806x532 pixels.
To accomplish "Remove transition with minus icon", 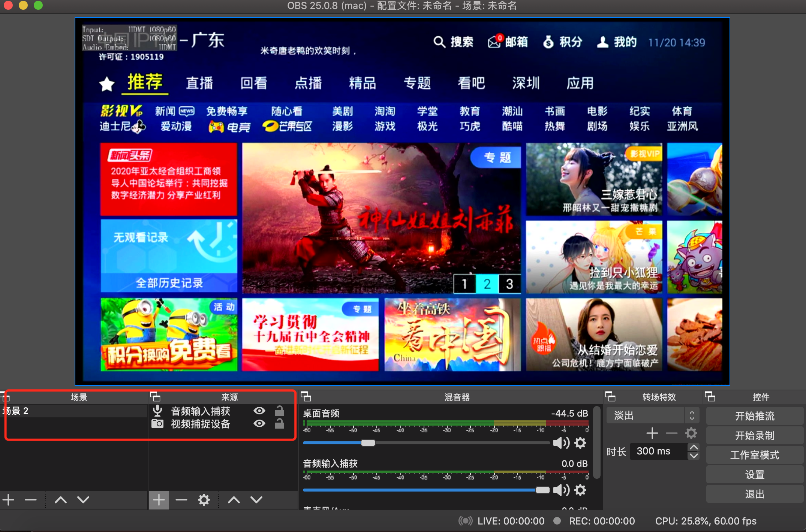I will pyautogui.click(x=672, y=433).
